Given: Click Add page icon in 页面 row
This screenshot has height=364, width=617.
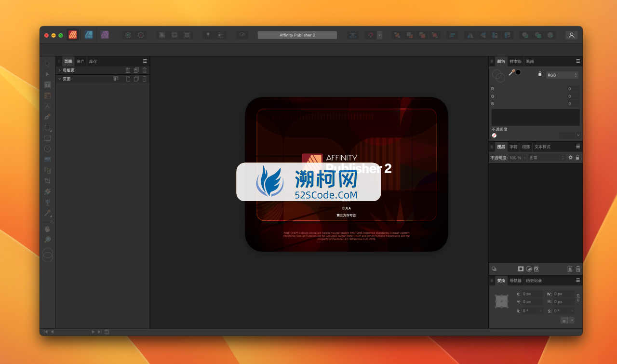Looking at the screenshot, I should point(128,79).
